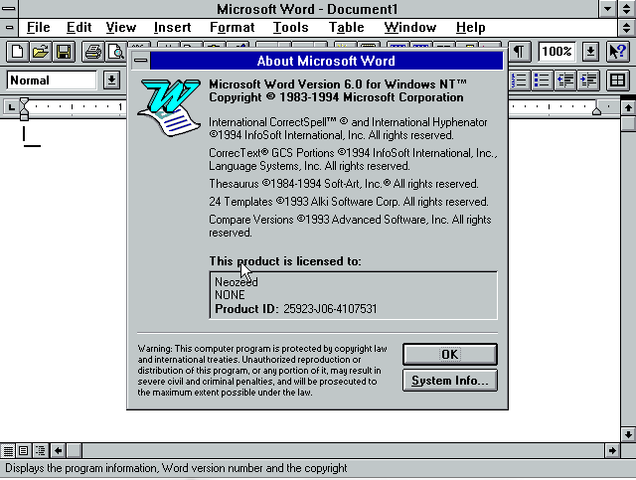Open the Window menu

(410, 28)
